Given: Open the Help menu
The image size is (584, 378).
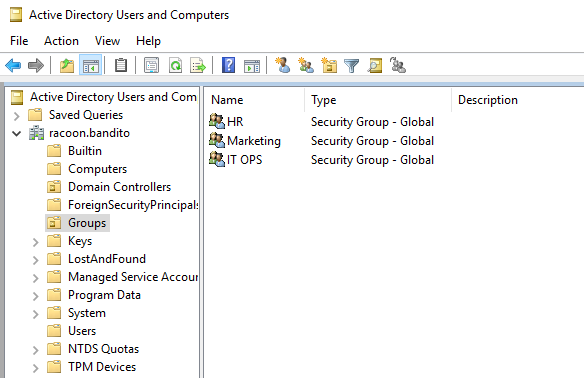Looking at the screenshot, I should tap(148, 41).
